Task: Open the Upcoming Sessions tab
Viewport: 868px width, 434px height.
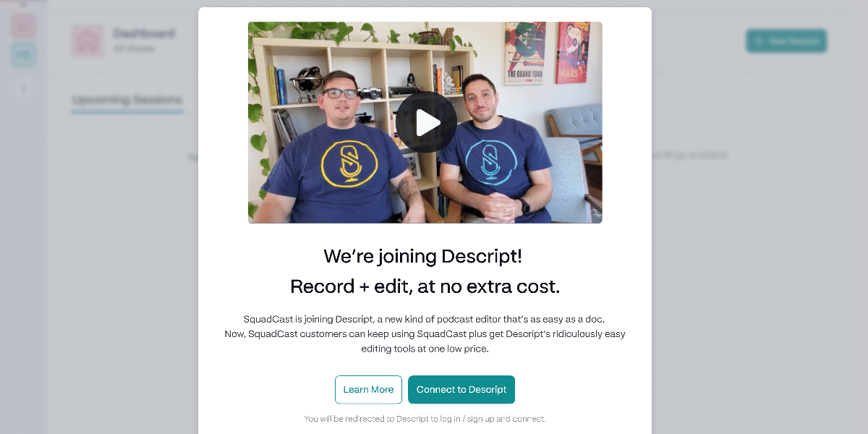Action: (x=127, y=100)
